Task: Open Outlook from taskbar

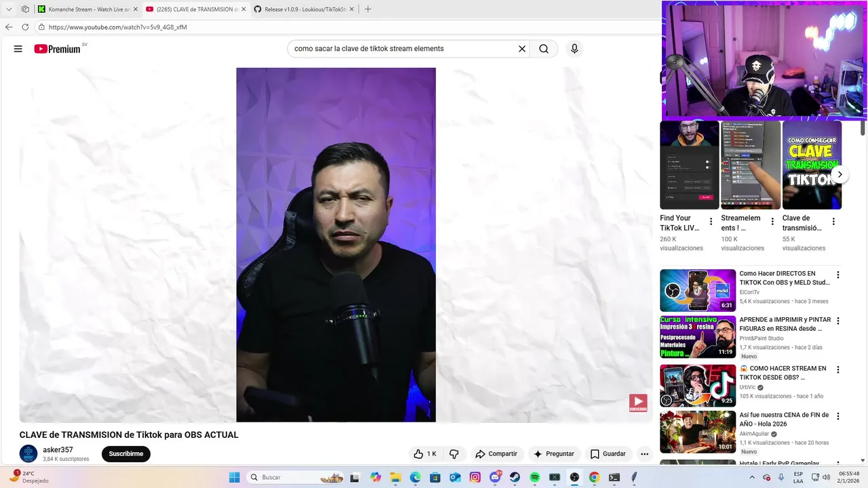Action: pos(455,477)
